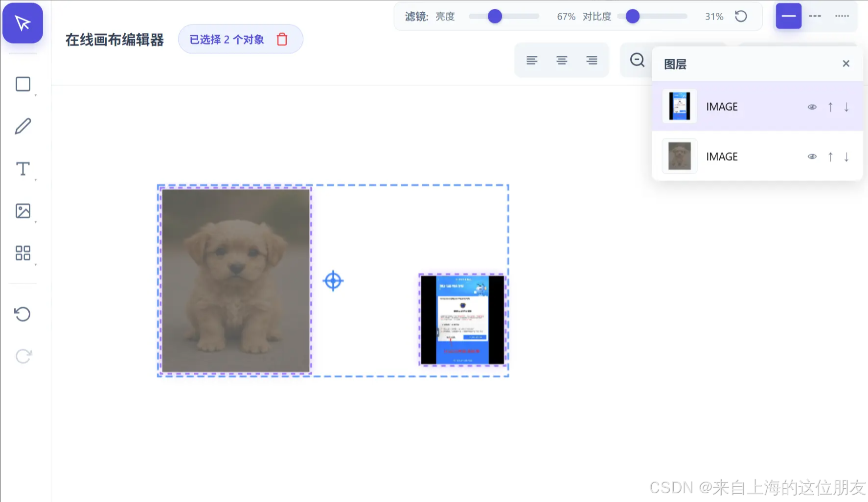Delete selected objects with trash icon
Screen dimensions: 868x502
pos(281,39)
